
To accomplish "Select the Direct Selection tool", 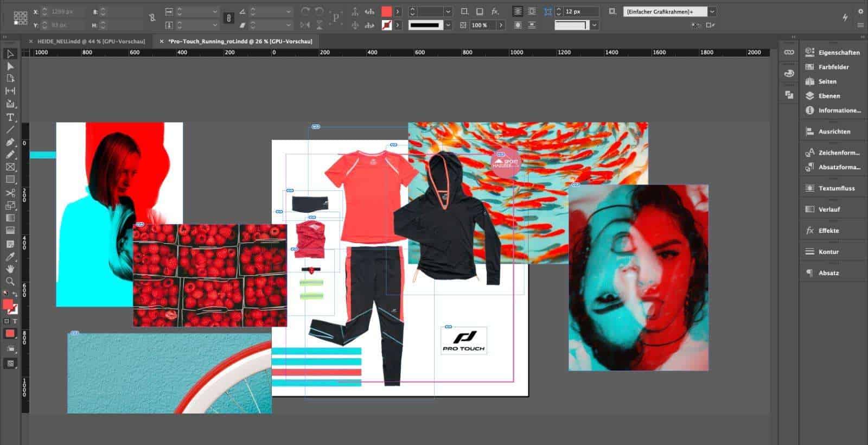I will pyautogui.click(x=10, y=66).
